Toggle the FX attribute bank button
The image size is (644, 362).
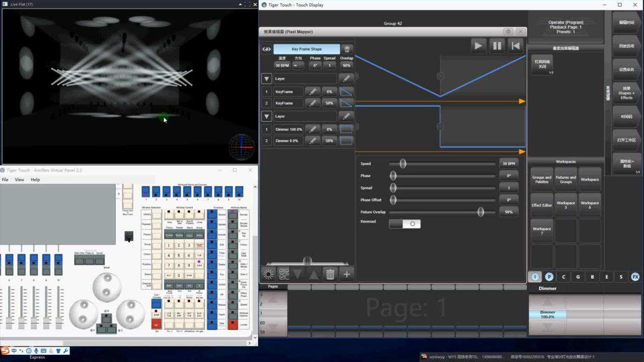point(635,277)
